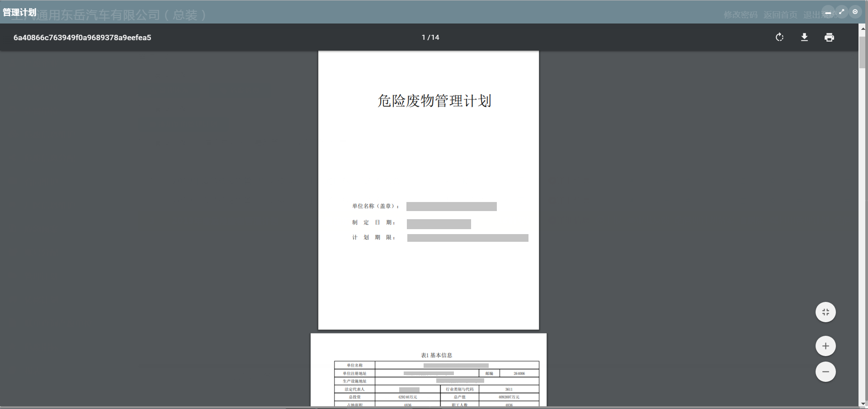Click the fit-to-page button
The width and height of the screenshot is (868, 409).
pos(826,312)
